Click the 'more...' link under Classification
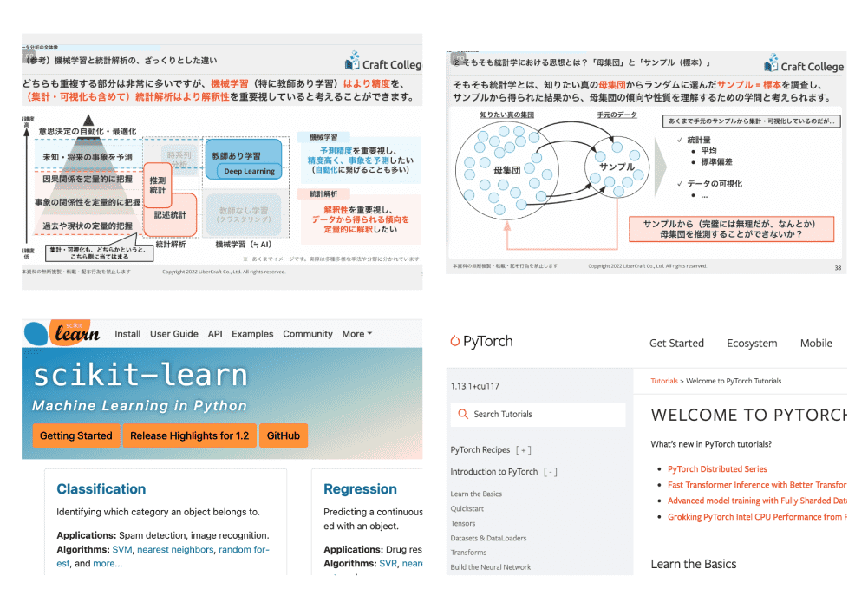This screenshot has width=868, height=609. [x=108, y=564]
